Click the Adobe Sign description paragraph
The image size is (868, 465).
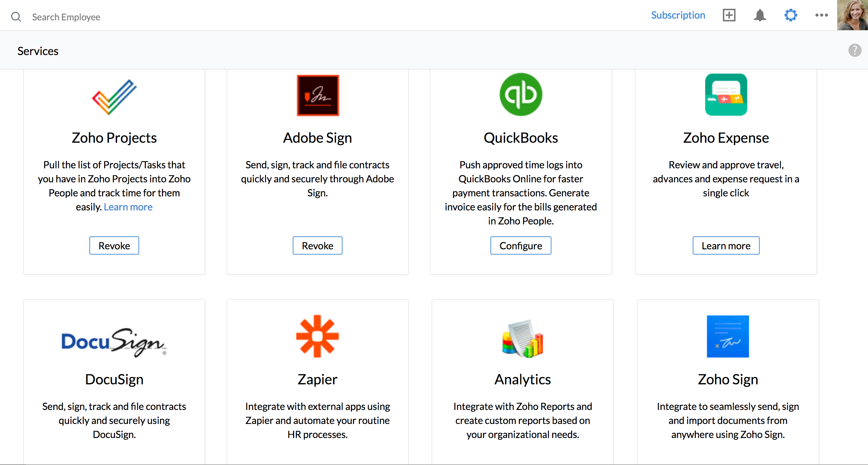pos(318,179)
